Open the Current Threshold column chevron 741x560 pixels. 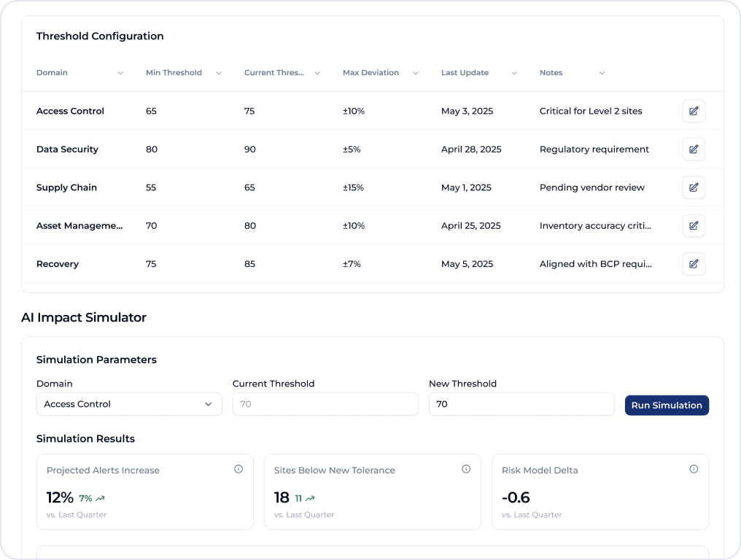pyautogui.click(x=317, y=73)
